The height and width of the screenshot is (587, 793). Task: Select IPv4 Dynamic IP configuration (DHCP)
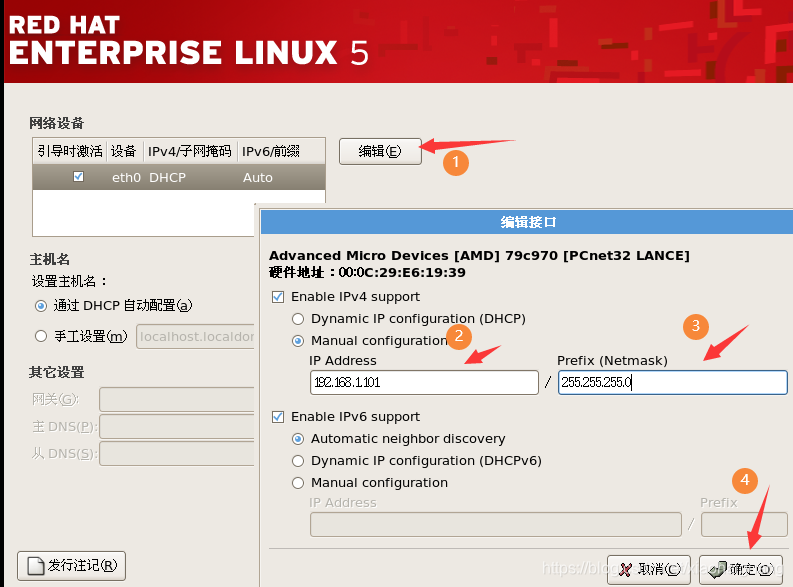(298, 319)
